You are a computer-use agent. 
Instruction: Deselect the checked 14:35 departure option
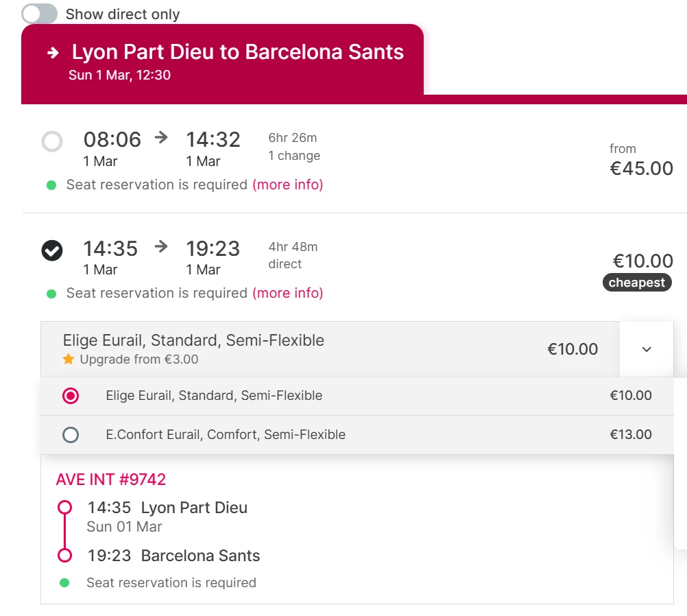click(x=52, y=250)
